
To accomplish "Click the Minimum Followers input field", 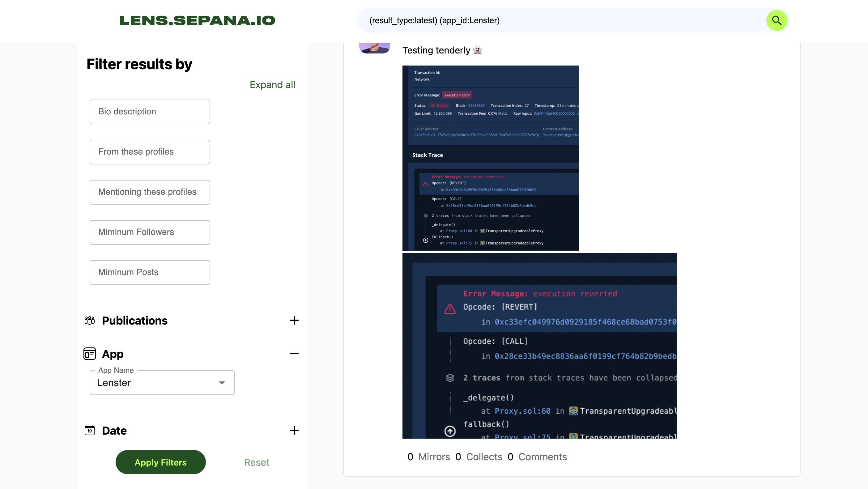I will 150,232.
